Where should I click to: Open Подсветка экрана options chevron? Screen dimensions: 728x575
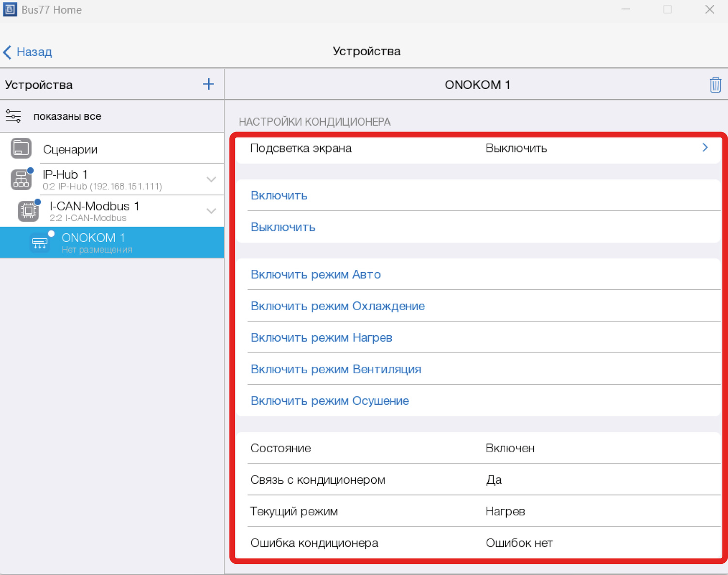[705, 148]
